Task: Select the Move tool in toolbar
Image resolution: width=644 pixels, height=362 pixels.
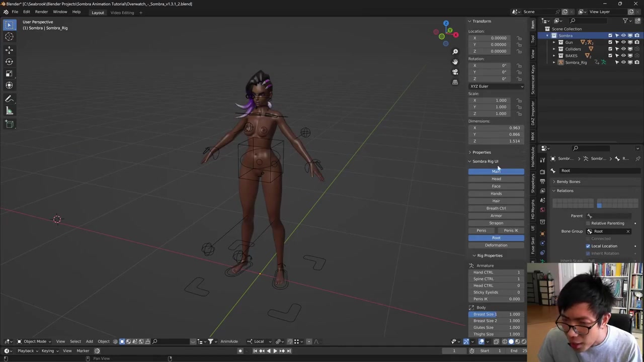Action: click(x=9, y=50)
